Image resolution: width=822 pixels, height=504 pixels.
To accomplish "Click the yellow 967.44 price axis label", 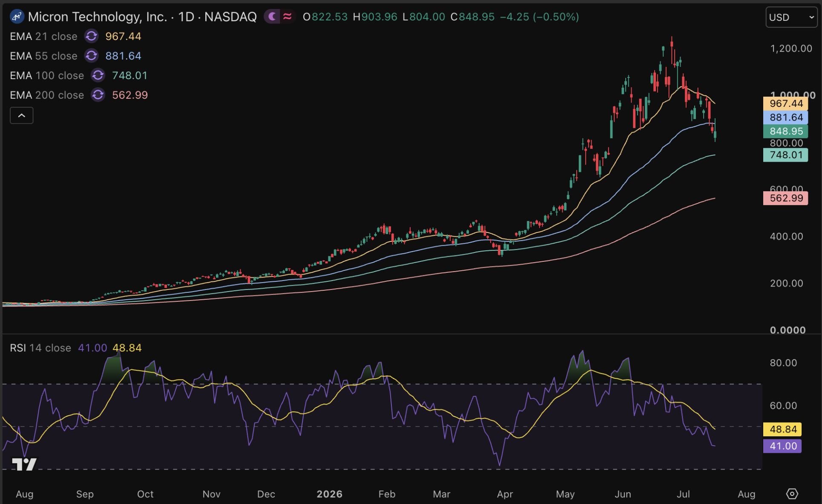I will coord(786,103).
